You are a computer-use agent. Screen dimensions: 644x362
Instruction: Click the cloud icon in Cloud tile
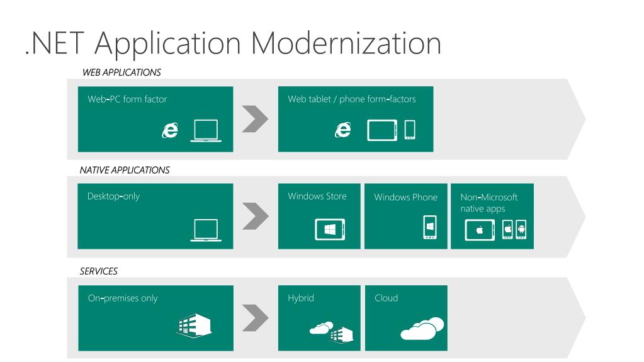[422, 328]
